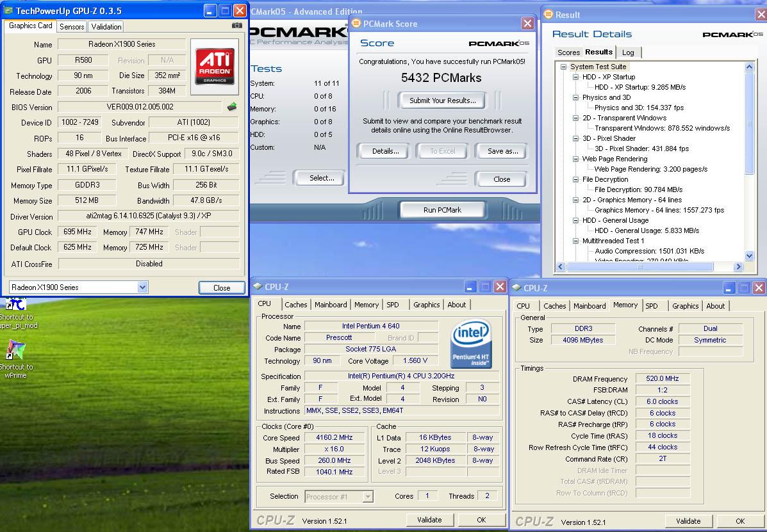The image size is (767, 532).
Task: Click the Result window title icon
Action: 549,15
